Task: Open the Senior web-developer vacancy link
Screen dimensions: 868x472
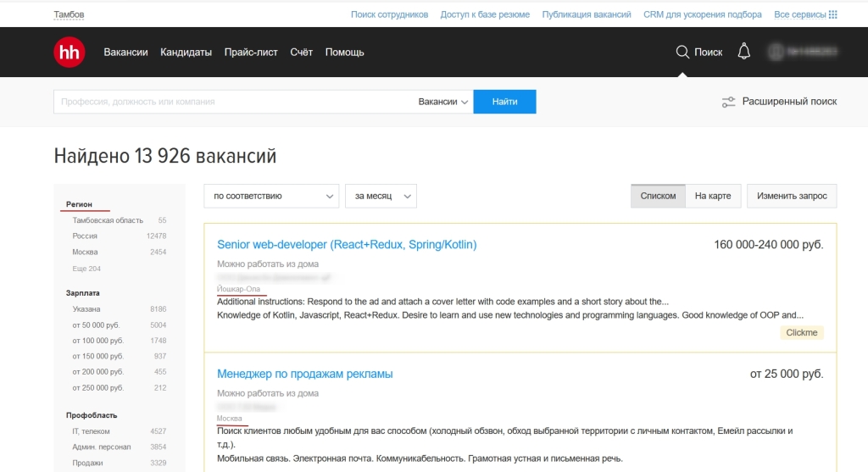Action: click(347, 244)
